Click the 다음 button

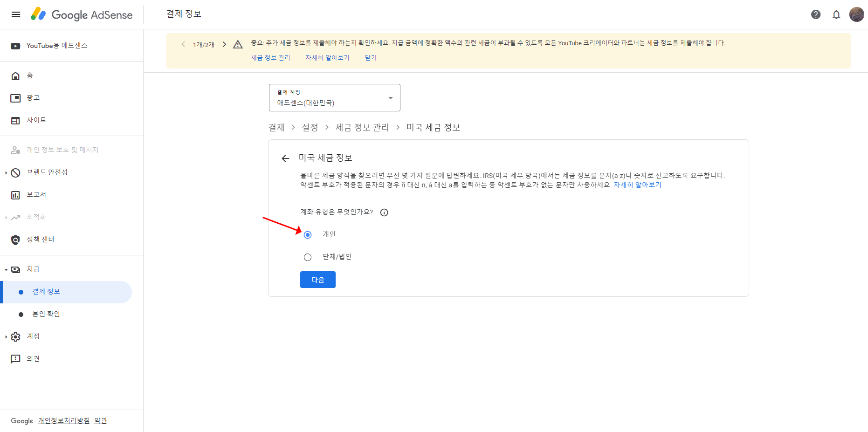click(x=318, y=280)
